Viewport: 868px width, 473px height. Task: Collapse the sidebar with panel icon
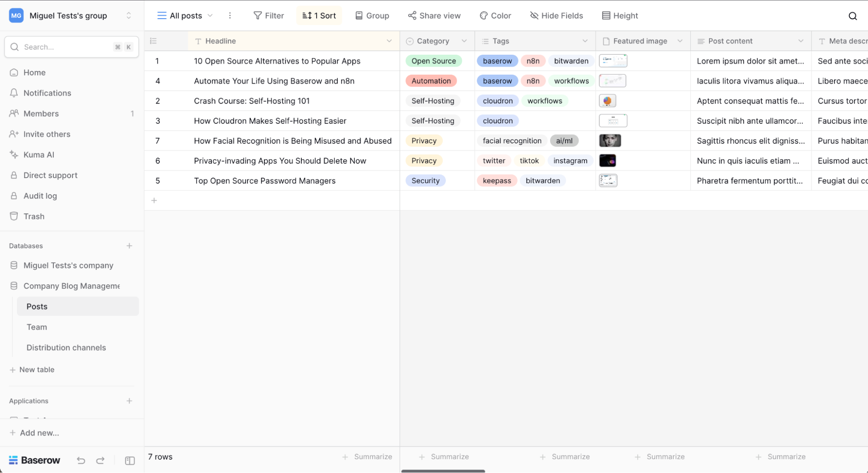(130, 460)
